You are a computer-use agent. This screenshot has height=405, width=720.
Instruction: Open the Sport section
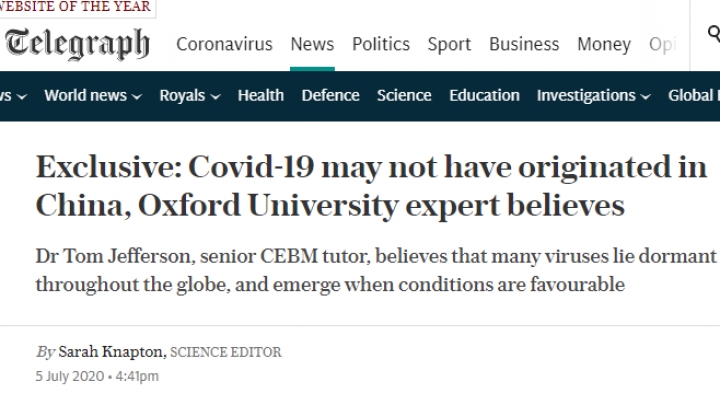tap(449, 44)
